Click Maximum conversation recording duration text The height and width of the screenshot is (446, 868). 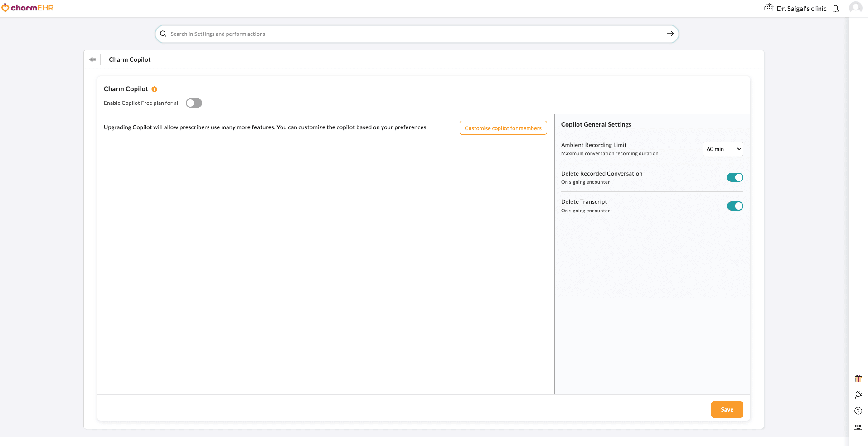tap(610, 154)
